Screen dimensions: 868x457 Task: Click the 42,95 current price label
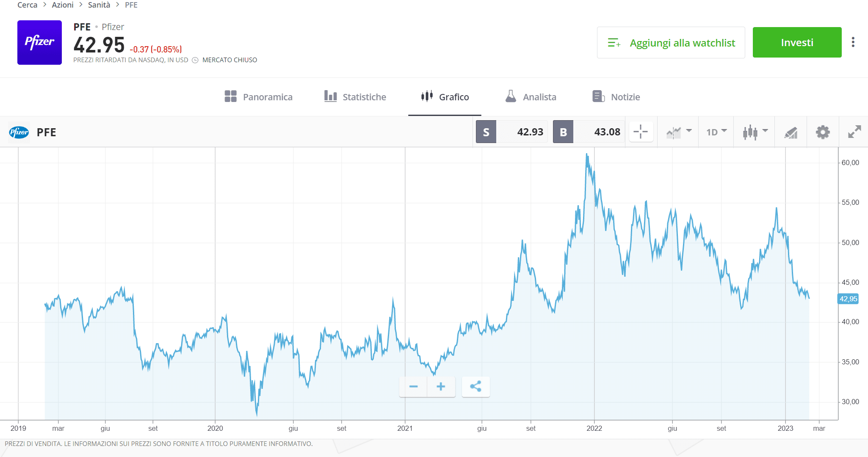(x=849, y=299)
